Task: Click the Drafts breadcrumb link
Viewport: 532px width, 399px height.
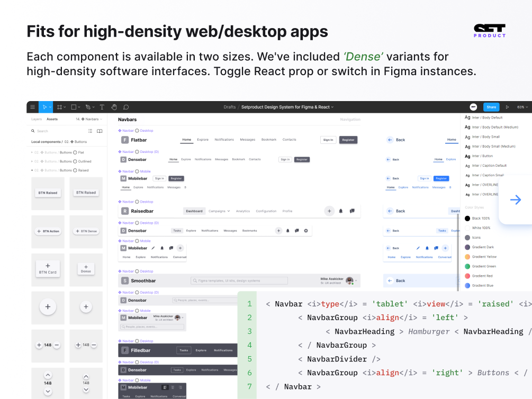Action: coord(229,107)
